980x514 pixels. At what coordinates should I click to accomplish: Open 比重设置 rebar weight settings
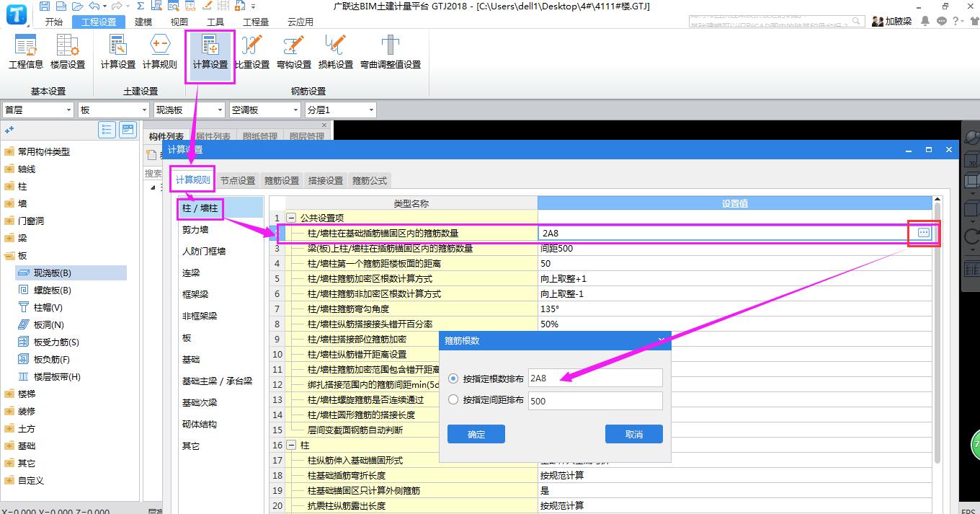(x=252, y=52)
